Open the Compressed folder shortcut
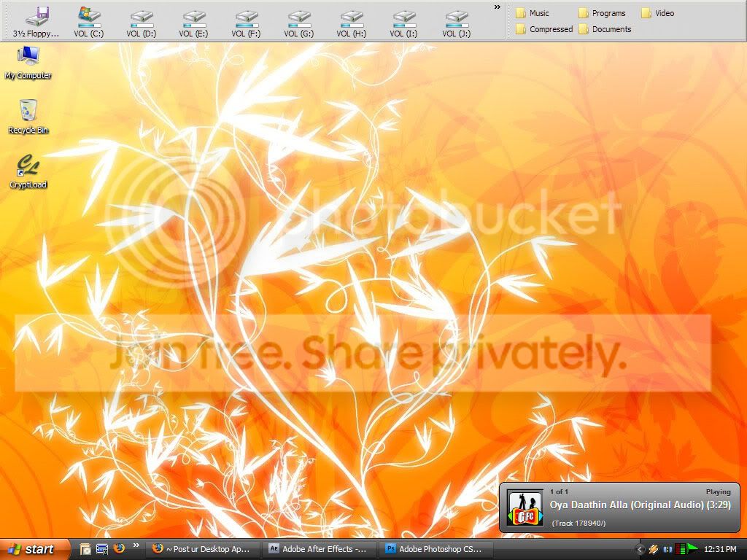 (x=544, y=29)
